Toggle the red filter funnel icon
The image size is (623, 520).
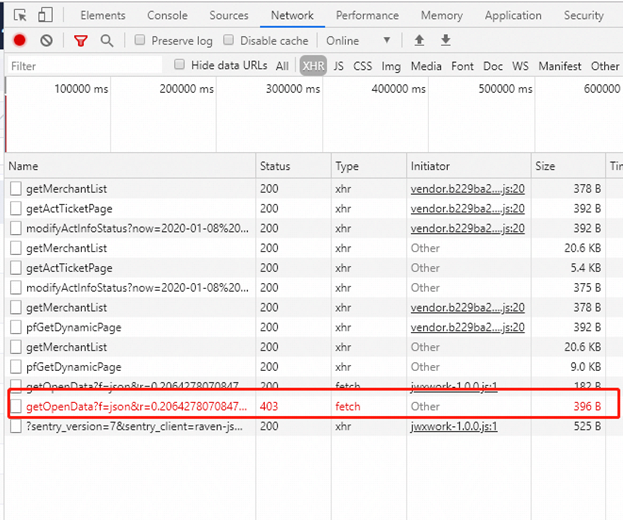click(x=81, y=41)
